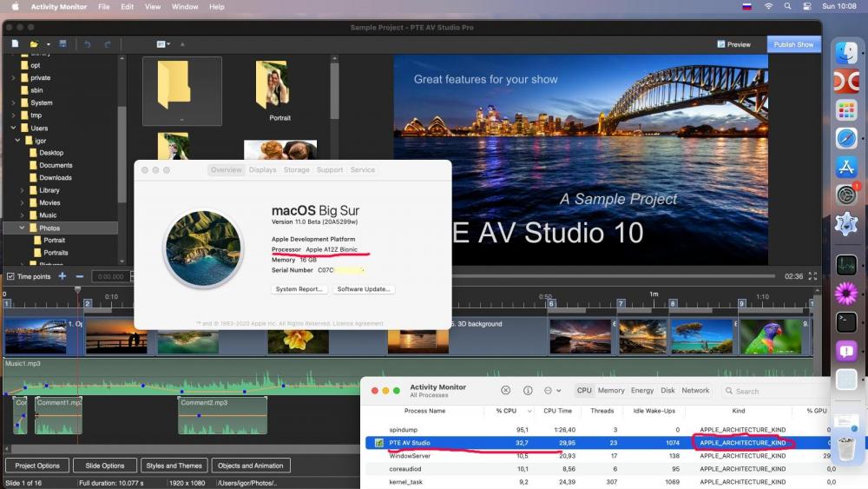This screenshot has width=868, height=489.
Task: Expand the Movies folder in tree
Action: [x=22, y=203]
